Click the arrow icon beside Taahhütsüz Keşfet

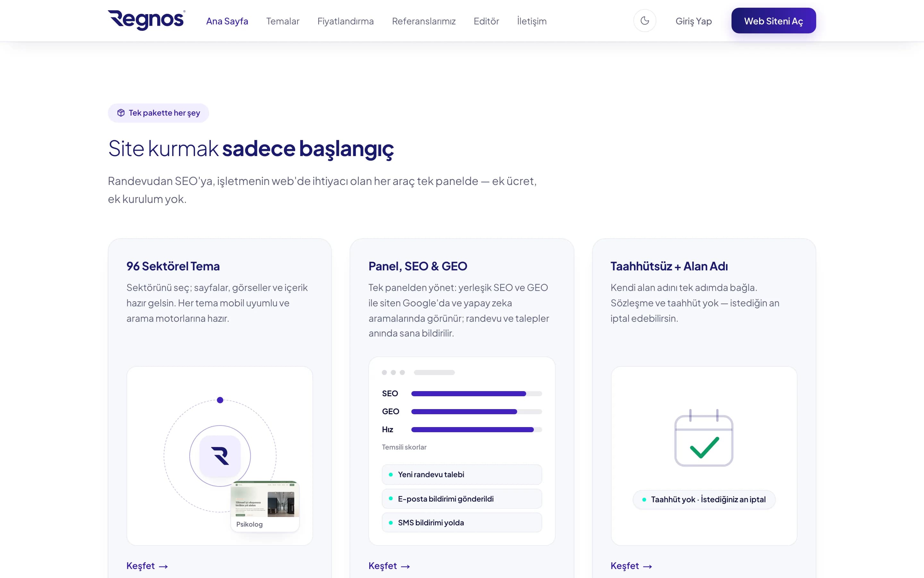647,566
